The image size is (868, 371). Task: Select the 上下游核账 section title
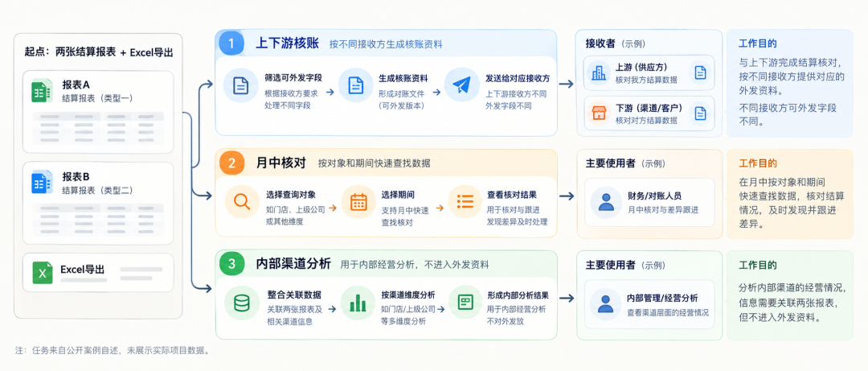[287, 43]
